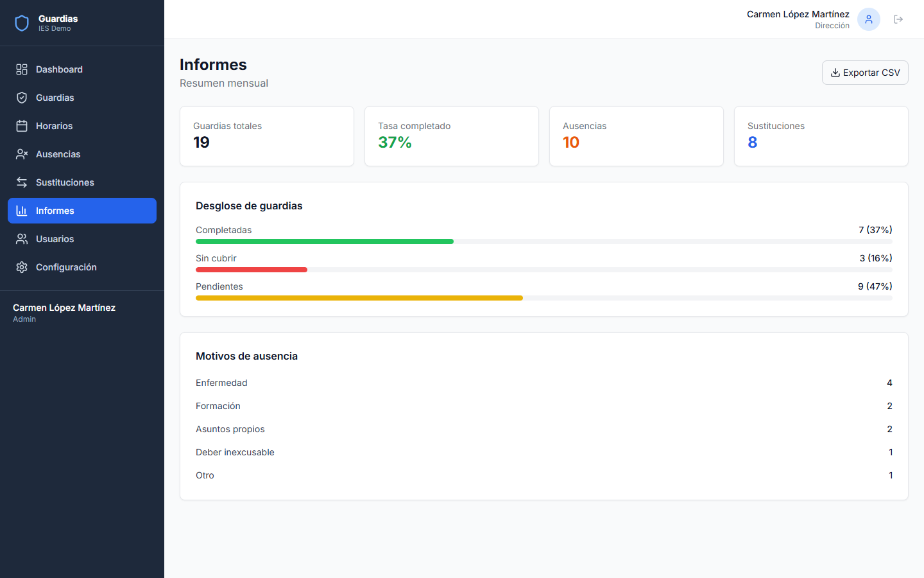Open the user profile avatar icon
The image size is (924, 578).
[869, 19]
